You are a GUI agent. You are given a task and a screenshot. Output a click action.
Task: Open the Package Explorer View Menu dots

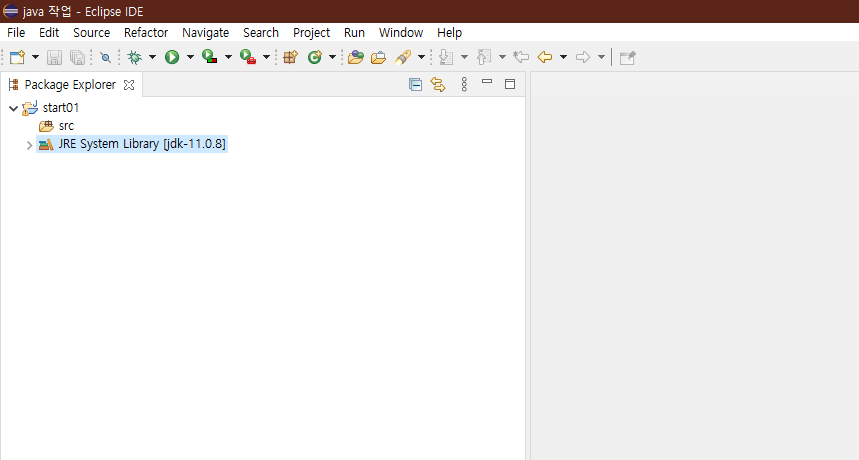[x=464, y=84]
